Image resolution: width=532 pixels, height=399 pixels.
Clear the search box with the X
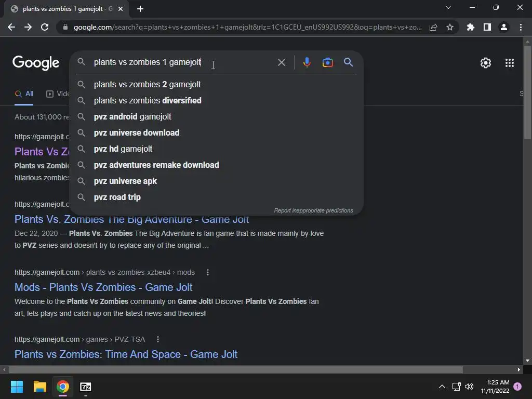point(281,62)
